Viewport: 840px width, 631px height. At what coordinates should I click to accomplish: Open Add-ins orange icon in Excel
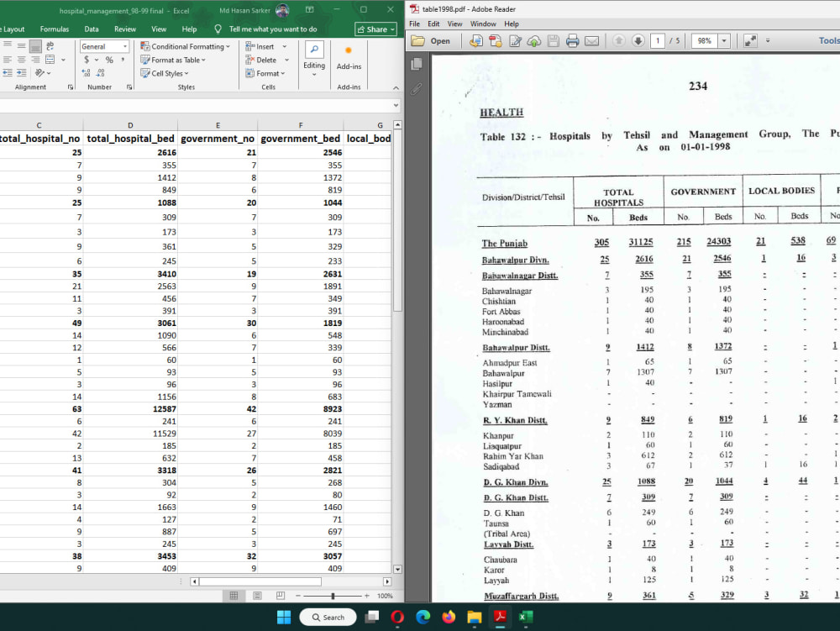[349, 51]
